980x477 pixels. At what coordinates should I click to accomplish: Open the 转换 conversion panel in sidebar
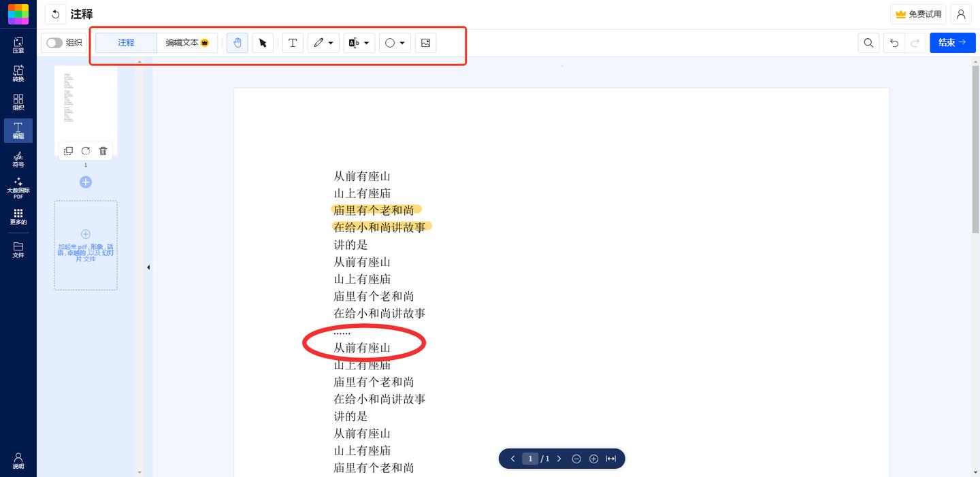coord(18,73)
